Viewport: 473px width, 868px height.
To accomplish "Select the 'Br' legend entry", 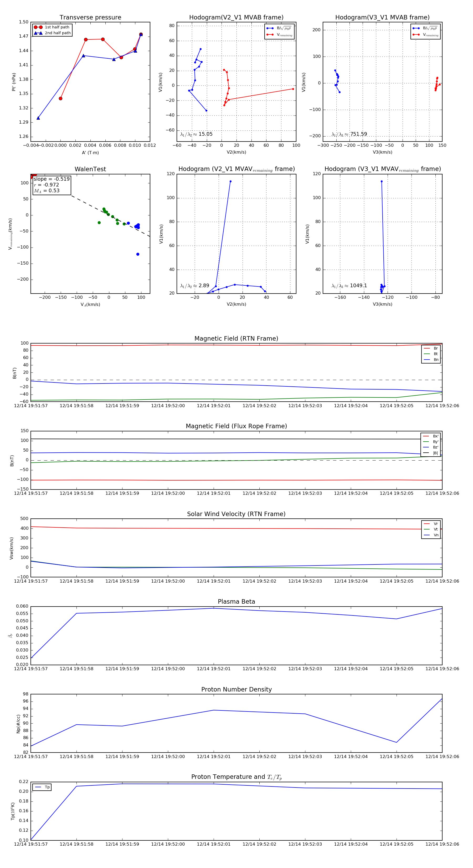I will click(431, 349).
